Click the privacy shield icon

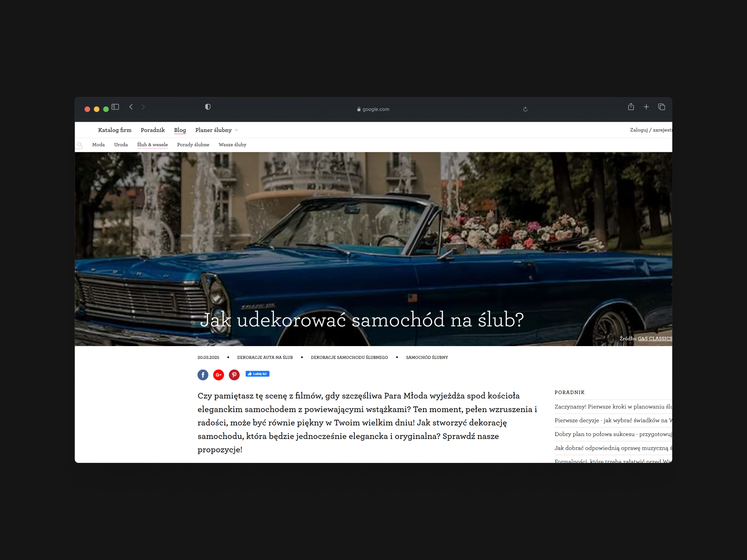[208, 107]
